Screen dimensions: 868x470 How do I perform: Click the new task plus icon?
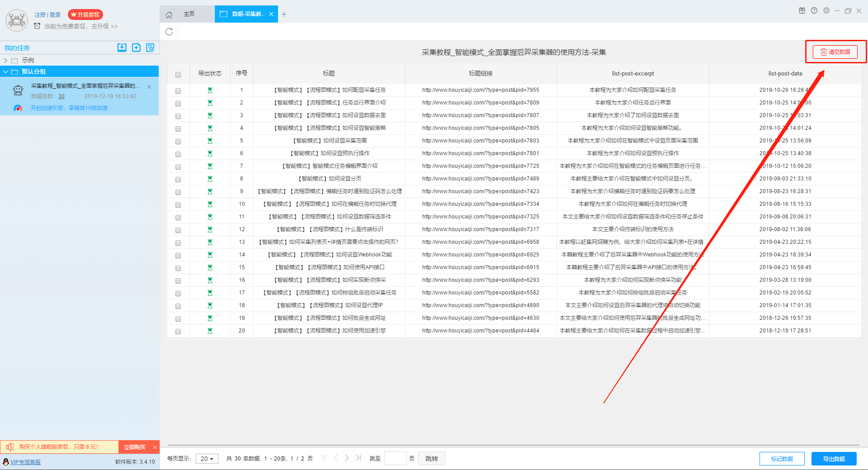pos(136,47)
